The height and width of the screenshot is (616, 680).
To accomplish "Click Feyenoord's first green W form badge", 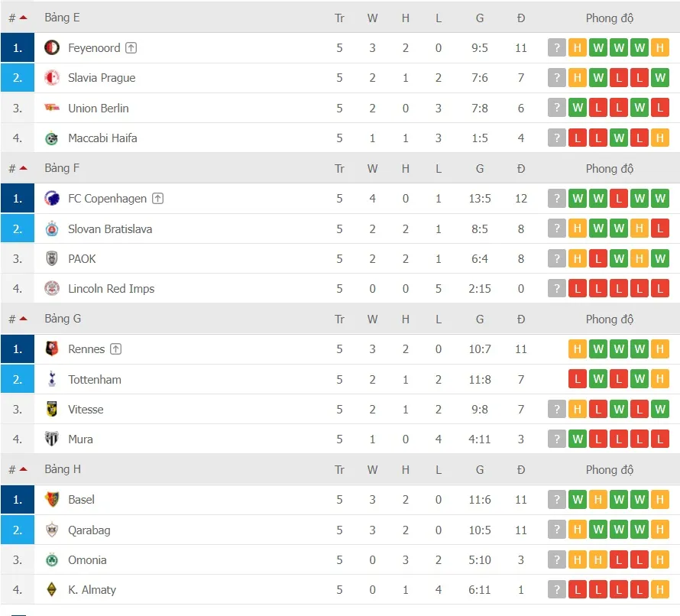I will 597,47.
